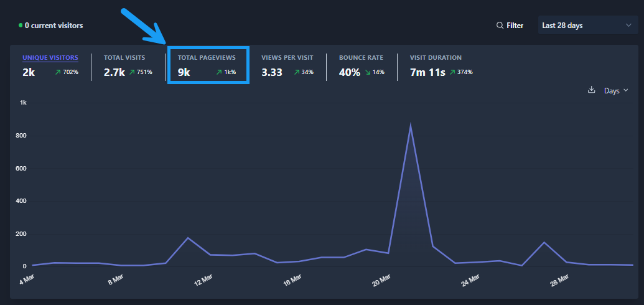Screen dimensions: 644x305
Task: Click the Unique Visitors green trend arrow
Action: (57, 72)
